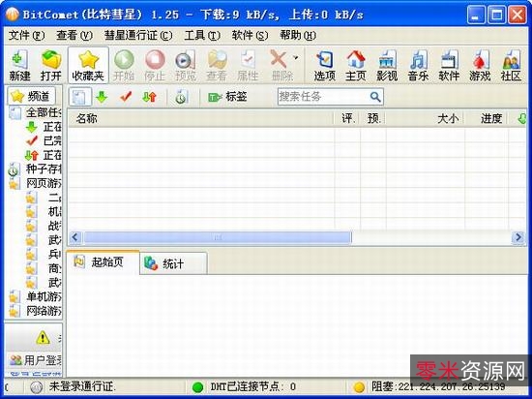Select the 正在 row with up-down arrows in sidebar
Image resolution: width=532 pixels, height=399 pixels.
pos(44,155)
